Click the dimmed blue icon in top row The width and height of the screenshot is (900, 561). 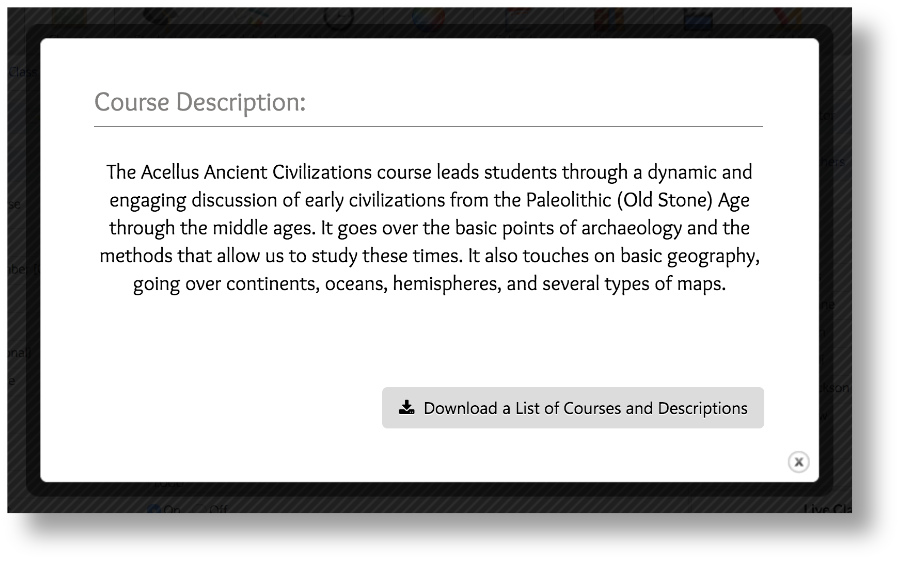697,18
